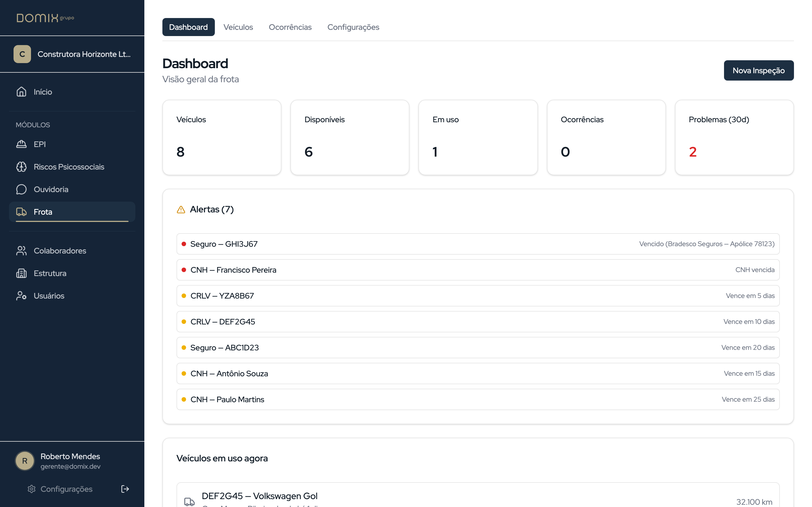Open the Problemas (30d) card

pyautogui.click(x=734, y=137)
